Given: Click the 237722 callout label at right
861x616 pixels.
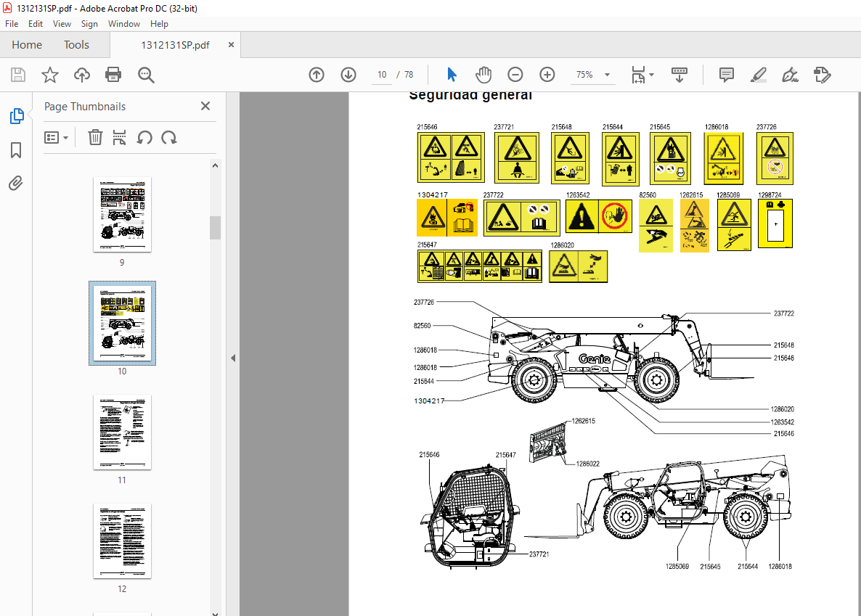Looking at the screenshot, I should pyautogui.click(x=783, y=313).
